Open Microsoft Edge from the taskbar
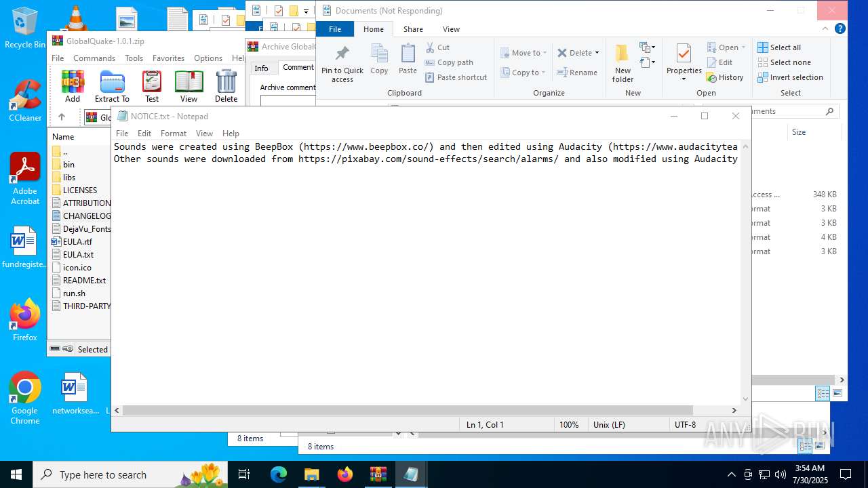The width and height of the screenshot is (868, 488). (x=279, y=474)
